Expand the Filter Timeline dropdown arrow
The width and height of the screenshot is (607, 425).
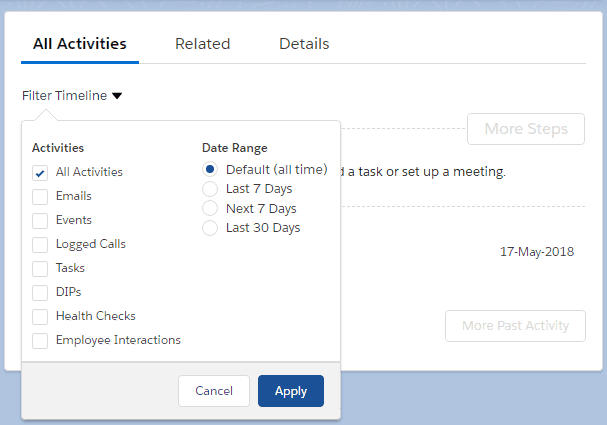117,97
